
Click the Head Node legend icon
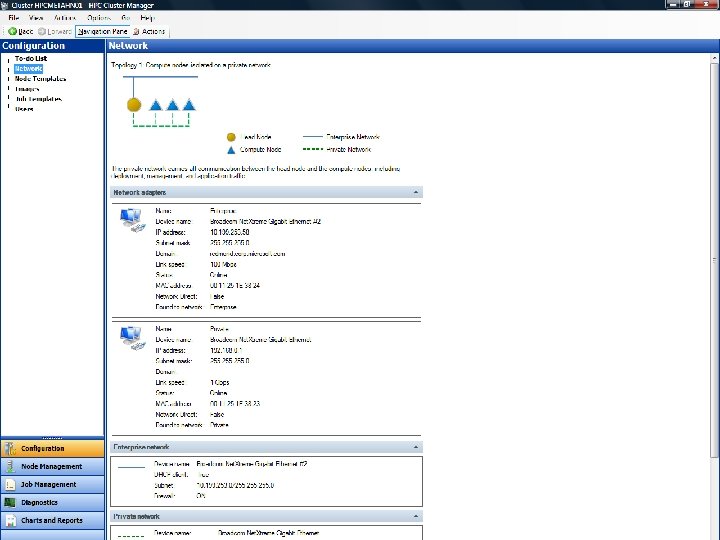[x=231, y=137]
